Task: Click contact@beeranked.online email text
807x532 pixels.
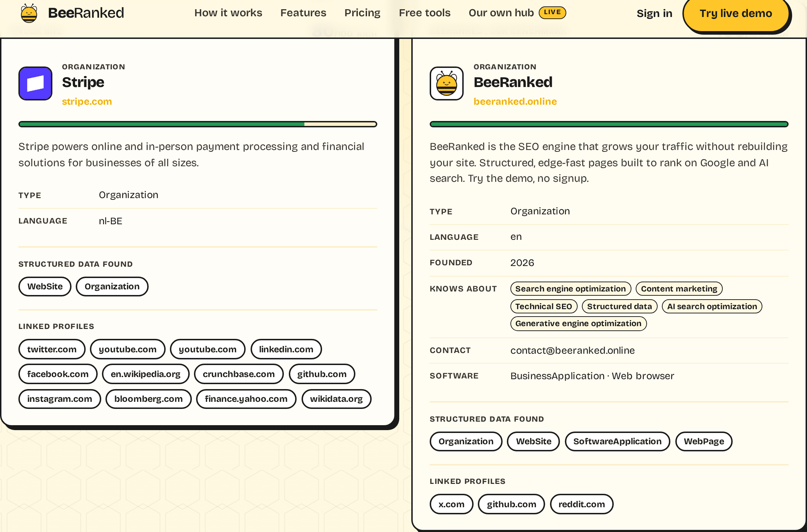Action: click(x=573, y=351)
